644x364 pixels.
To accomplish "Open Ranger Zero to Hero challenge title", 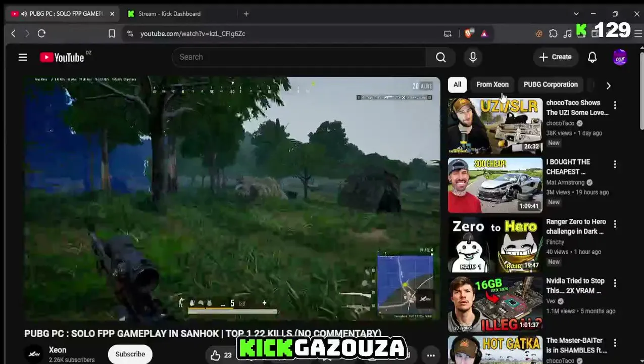I will (x=576, y=226).
